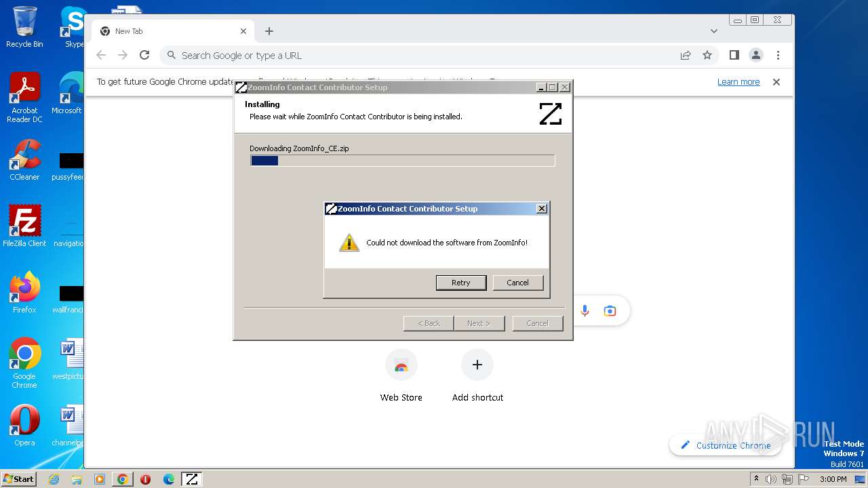
Task: Bookmark this tab with the star icon
Action: pyautogui.click(x=707, y=56)
